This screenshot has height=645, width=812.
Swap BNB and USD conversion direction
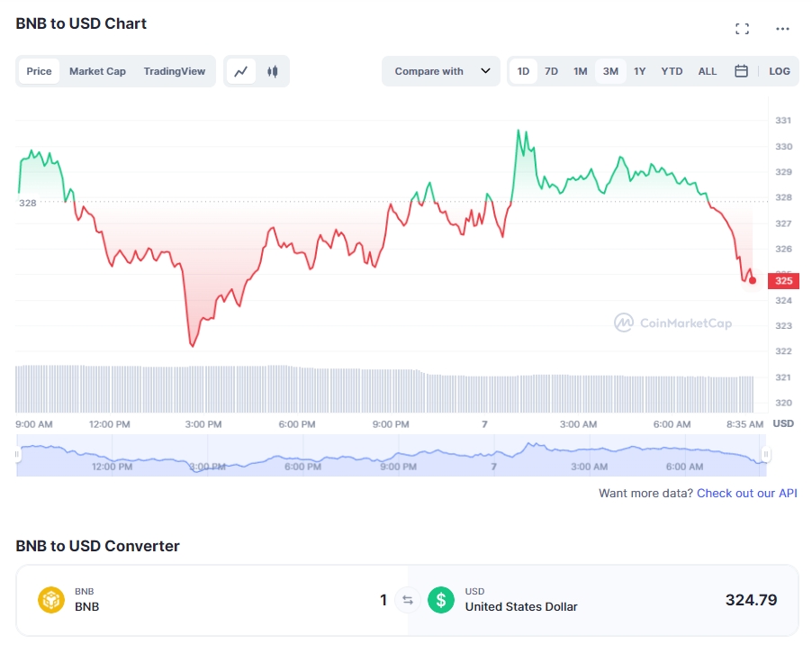coord(408,600)
